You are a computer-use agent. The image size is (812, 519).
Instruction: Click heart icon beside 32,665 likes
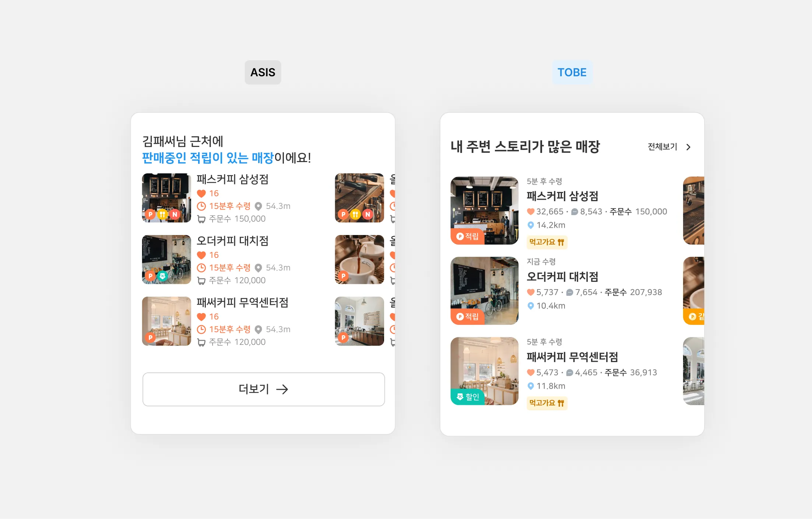point(530,212)
